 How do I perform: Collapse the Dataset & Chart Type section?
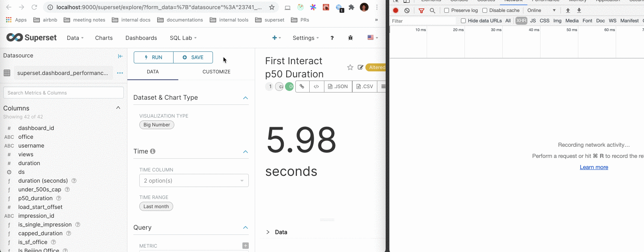coord(246,98)
